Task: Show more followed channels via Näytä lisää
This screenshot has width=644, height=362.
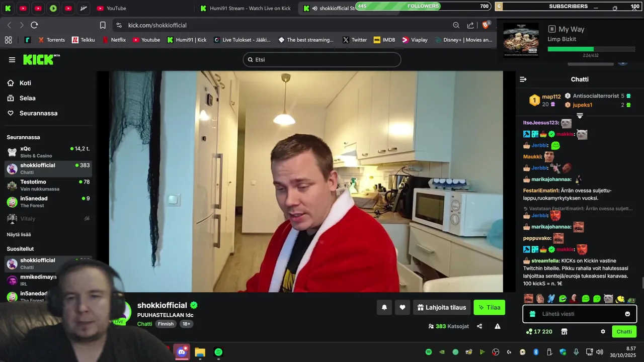Action: pos(19,234)
